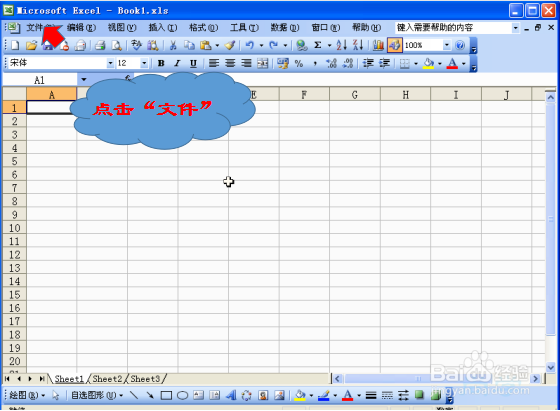Click the Undo arrow icon
This screenshot has height=411, width=560.
[x=250, y=45]
